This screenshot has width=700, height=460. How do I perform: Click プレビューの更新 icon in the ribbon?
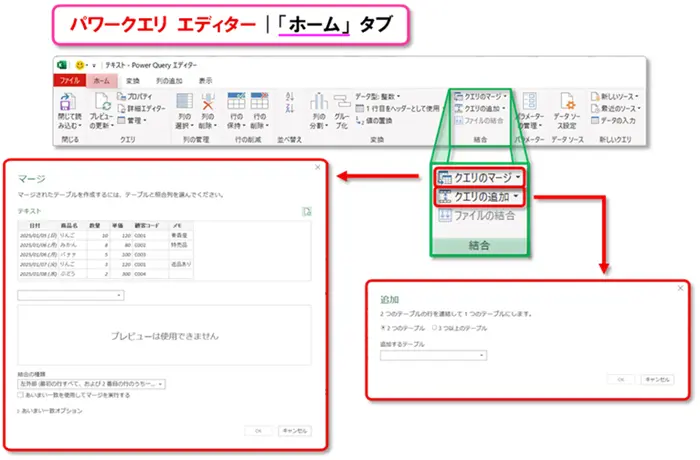click(102, 102)
